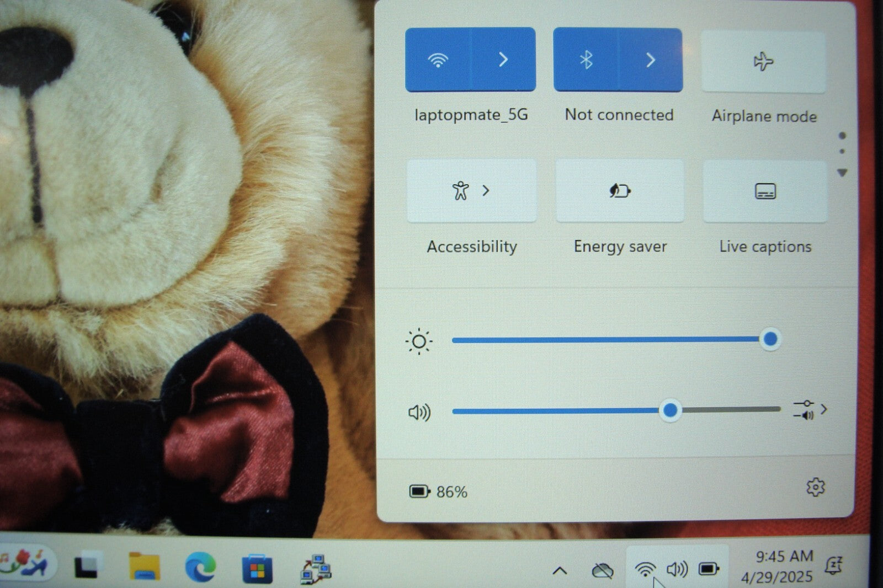Open all settings gear icon

(x=815, y=488)
